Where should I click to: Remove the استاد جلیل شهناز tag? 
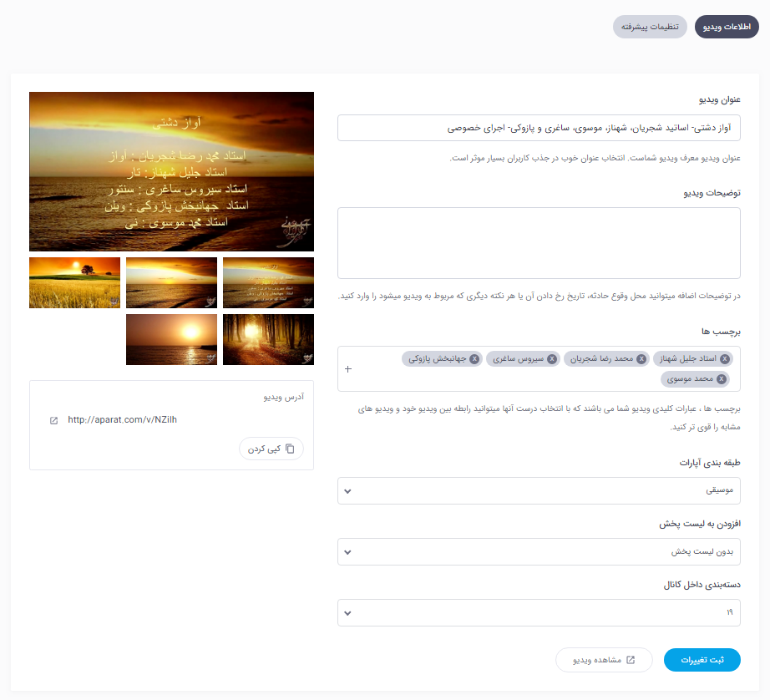(x=724, y=358)
